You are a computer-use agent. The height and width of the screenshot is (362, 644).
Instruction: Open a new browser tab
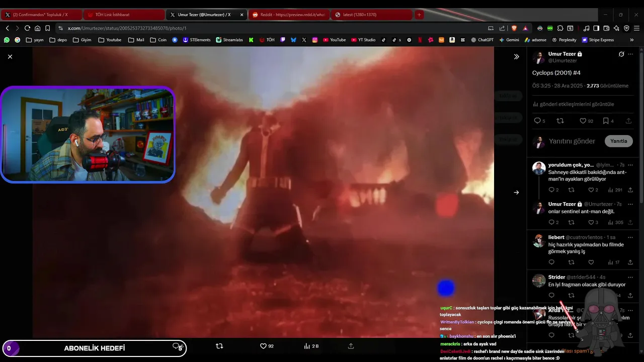pos(419,15)
